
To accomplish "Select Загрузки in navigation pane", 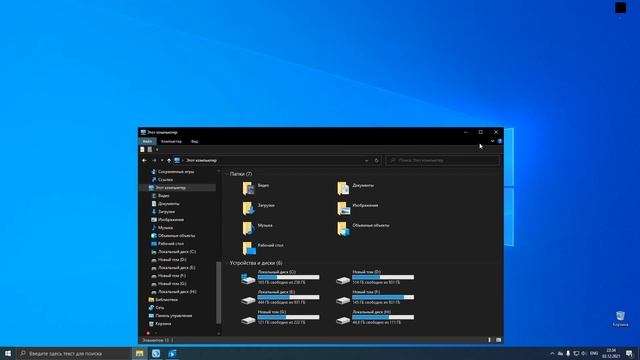I will point(163,212).
